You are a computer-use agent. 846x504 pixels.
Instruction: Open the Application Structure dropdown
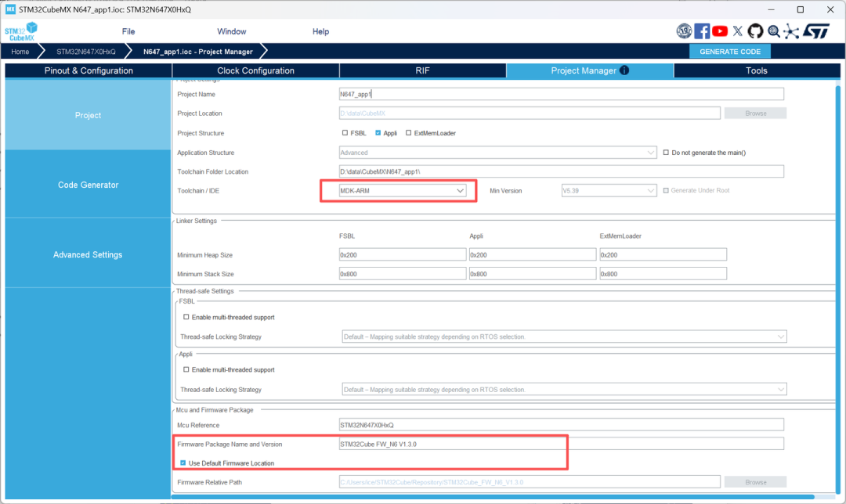pyautogui.click(x=497, y=153)
